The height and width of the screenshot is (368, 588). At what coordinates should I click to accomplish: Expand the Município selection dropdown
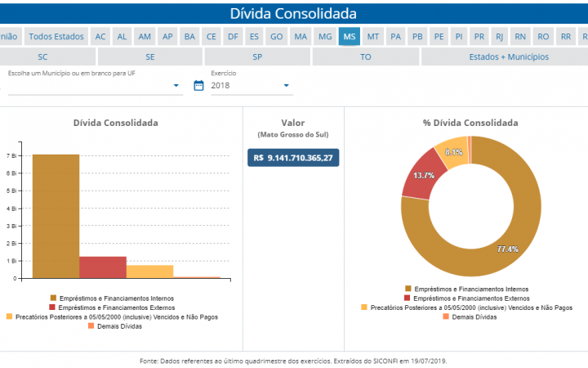click(x=176, y=86)
